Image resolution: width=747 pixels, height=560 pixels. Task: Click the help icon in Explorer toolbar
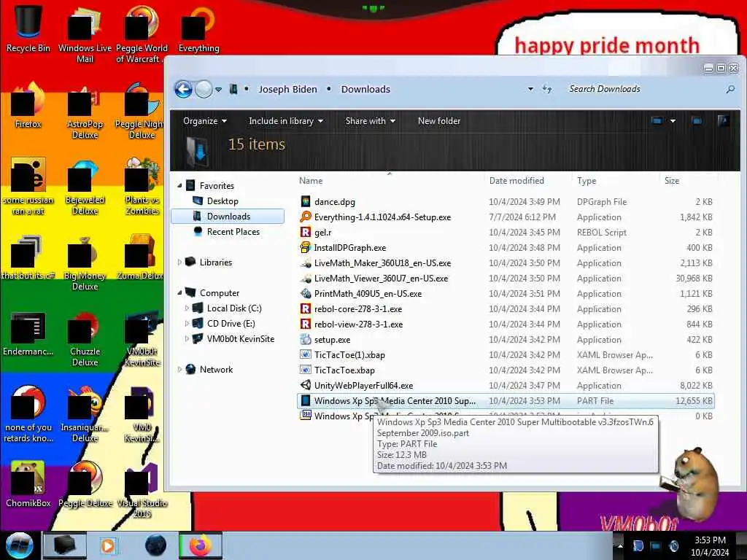(x=723, y=120)
